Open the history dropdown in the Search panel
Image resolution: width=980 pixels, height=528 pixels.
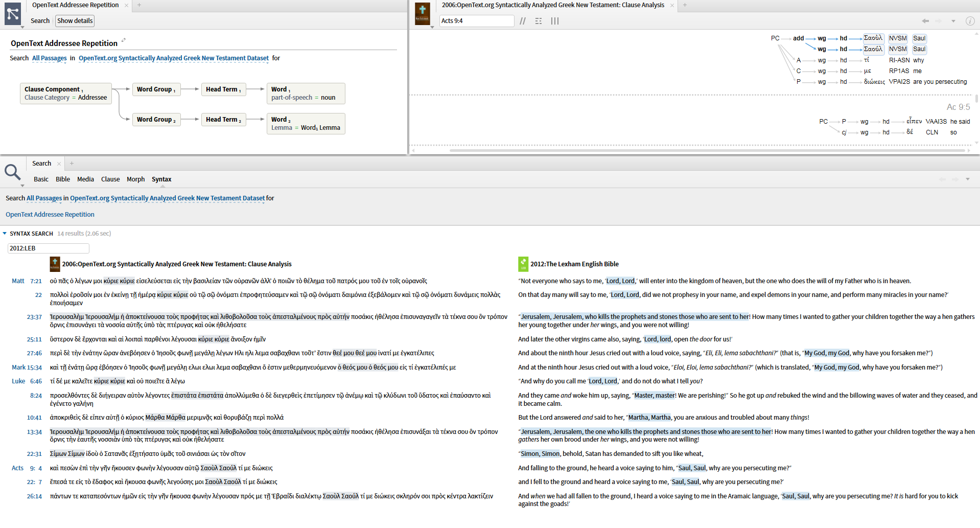point(967,179)
